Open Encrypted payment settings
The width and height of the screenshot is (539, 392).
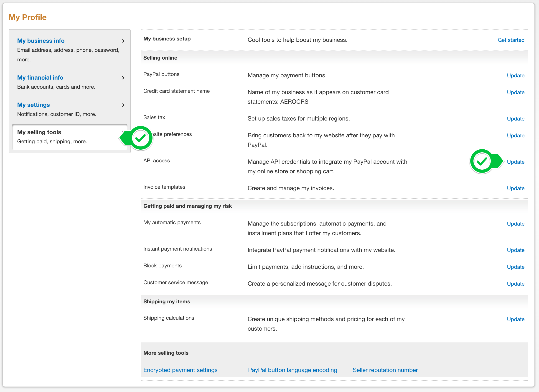(180, 370)
